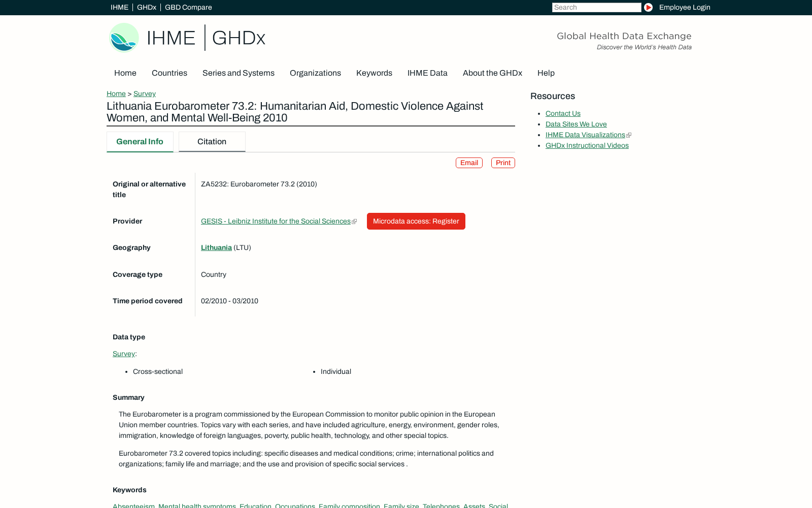Click the Email button

coord(469,163)
